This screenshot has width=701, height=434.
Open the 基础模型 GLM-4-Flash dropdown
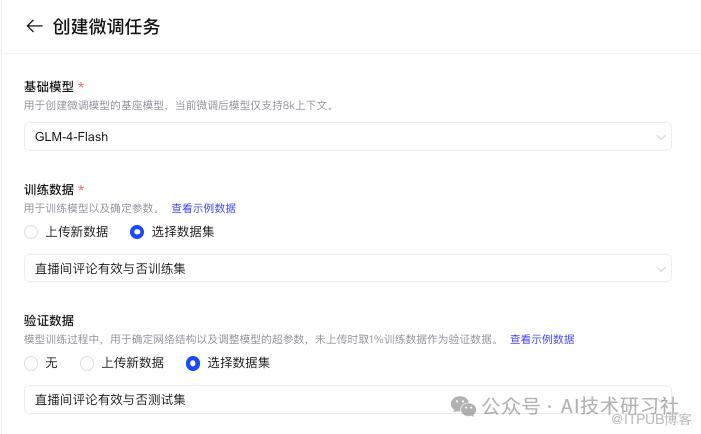pos(340,136)
